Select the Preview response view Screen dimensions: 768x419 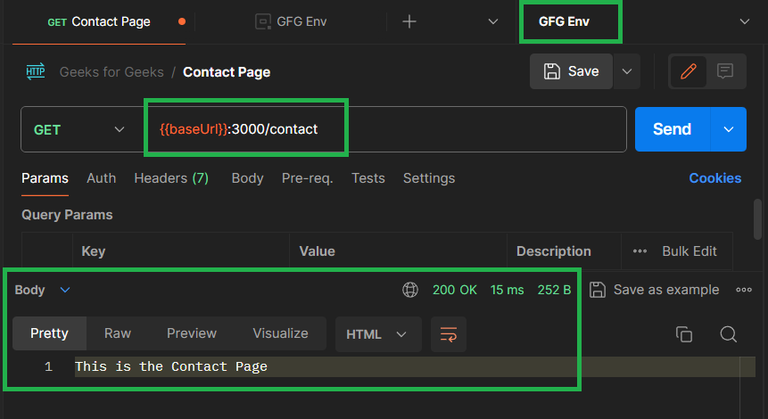pos(192,333)
